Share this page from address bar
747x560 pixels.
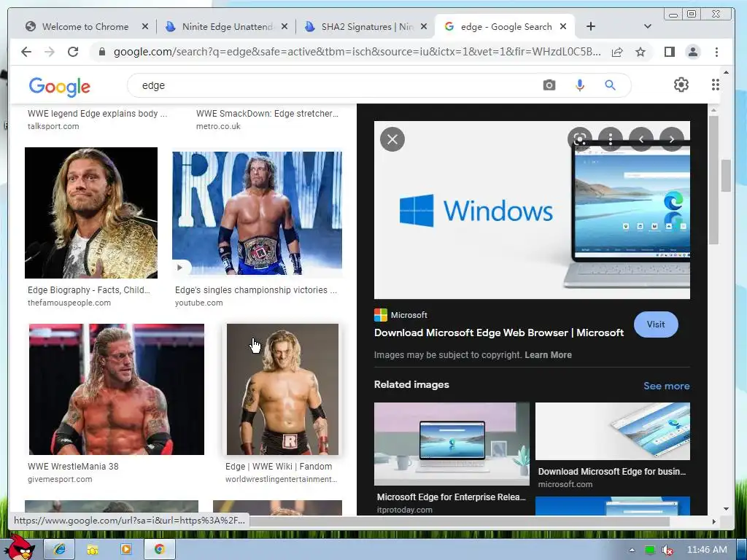[x=617, y=52]
